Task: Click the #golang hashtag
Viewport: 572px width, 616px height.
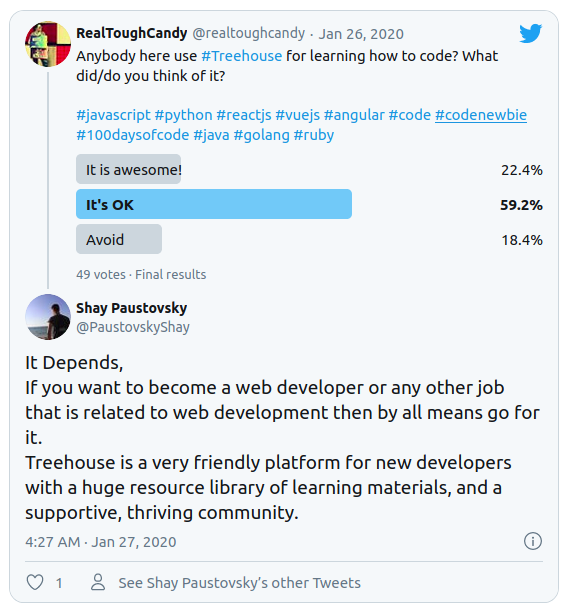Action: tap(261, 135)
